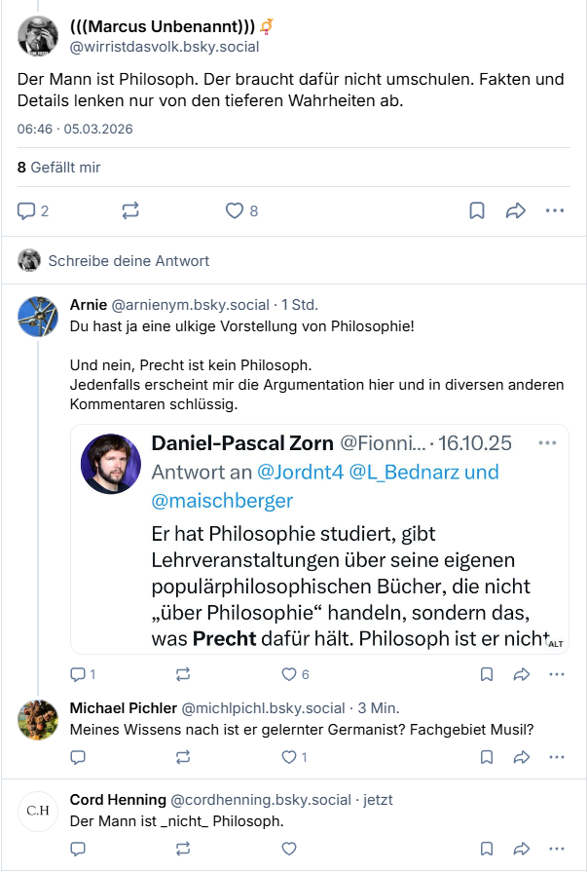Open more options on Cord Henning's reply
Screen dimensions: 588x872
tap(557, 849)
